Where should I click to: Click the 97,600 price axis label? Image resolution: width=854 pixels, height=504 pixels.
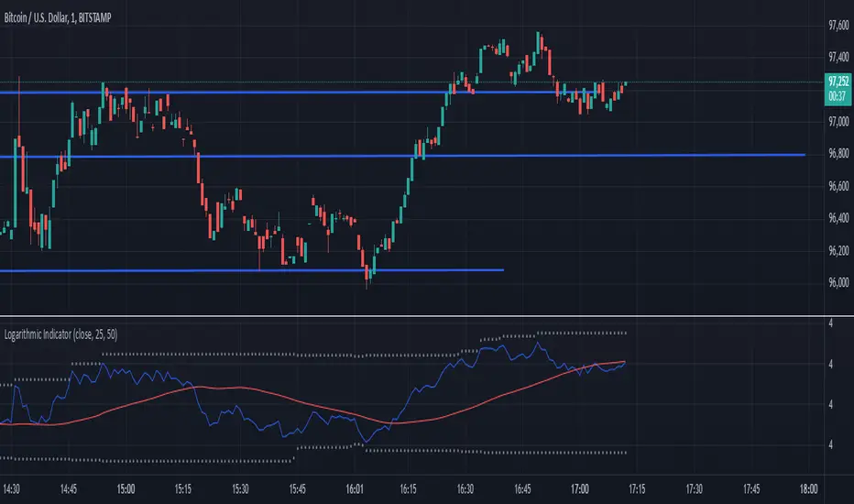point(838,25)
